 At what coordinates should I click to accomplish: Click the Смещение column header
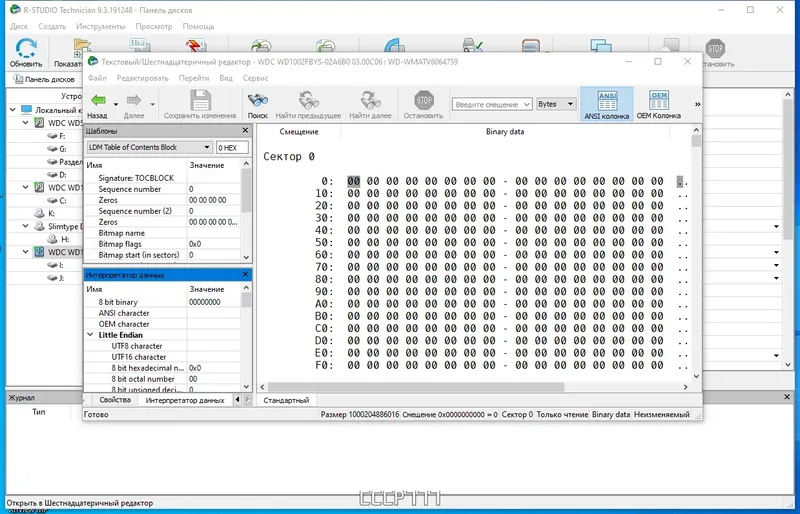pyautogui.click(x=299, y=132)
